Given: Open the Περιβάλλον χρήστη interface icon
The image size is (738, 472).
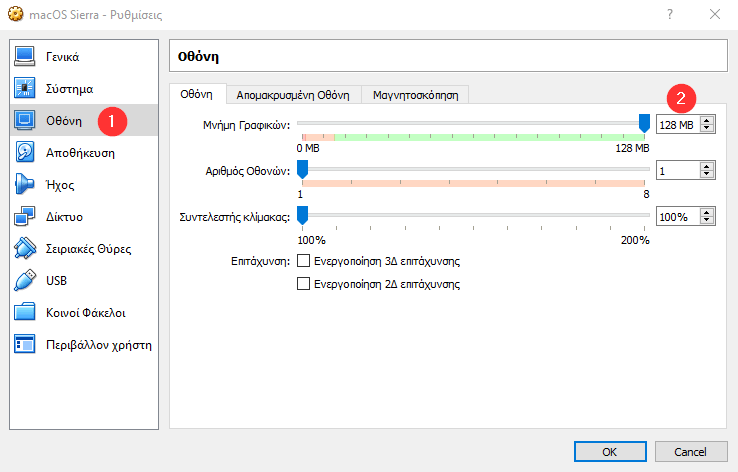Looking at the screenshot, I should click(x=24, y=344).
